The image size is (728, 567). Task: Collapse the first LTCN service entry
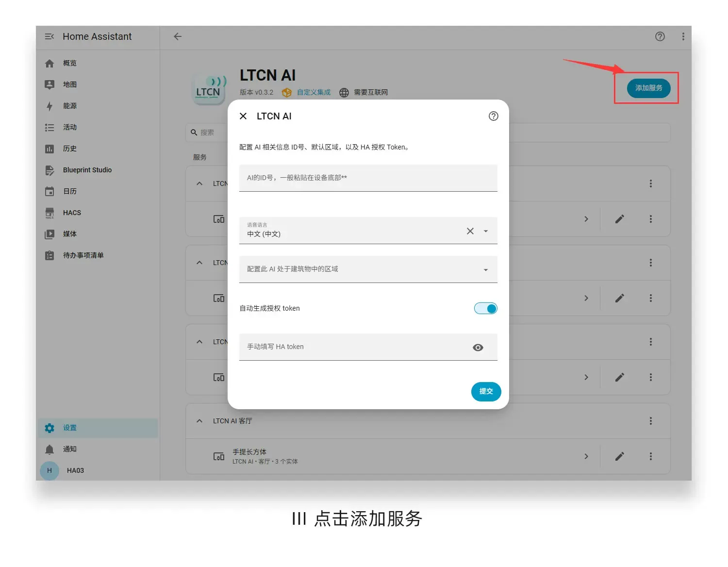tap(199, 183)
